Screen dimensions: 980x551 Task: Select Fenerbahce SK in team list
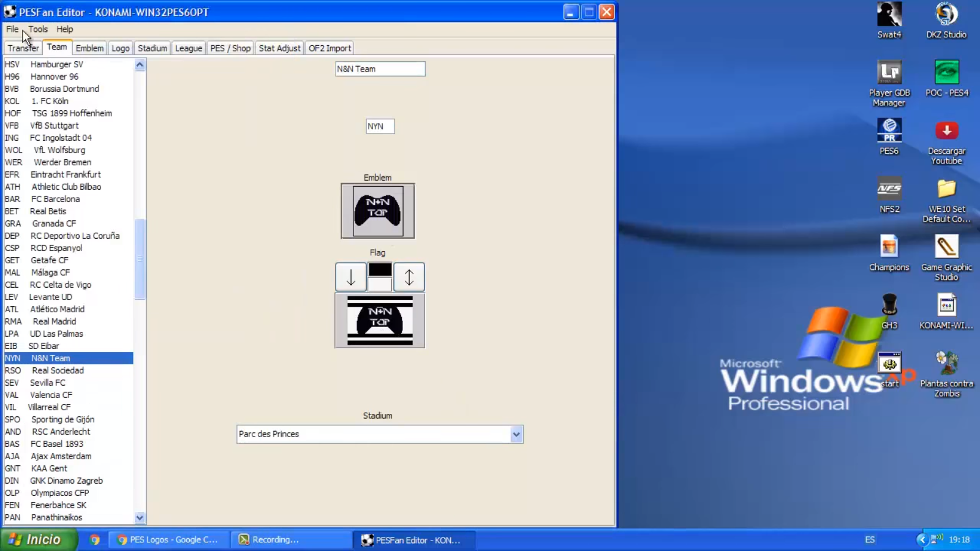[69, 505]
